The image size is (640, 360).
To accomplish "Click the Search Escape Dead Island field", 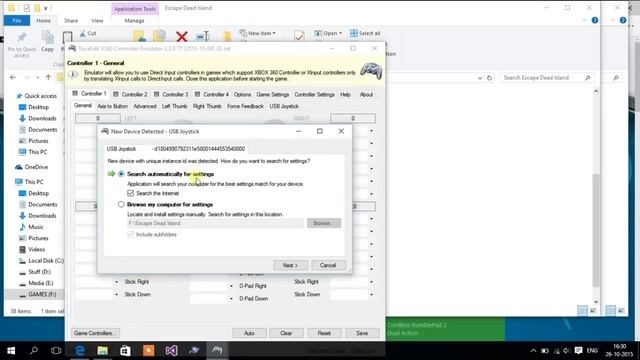I will point(547,78).
